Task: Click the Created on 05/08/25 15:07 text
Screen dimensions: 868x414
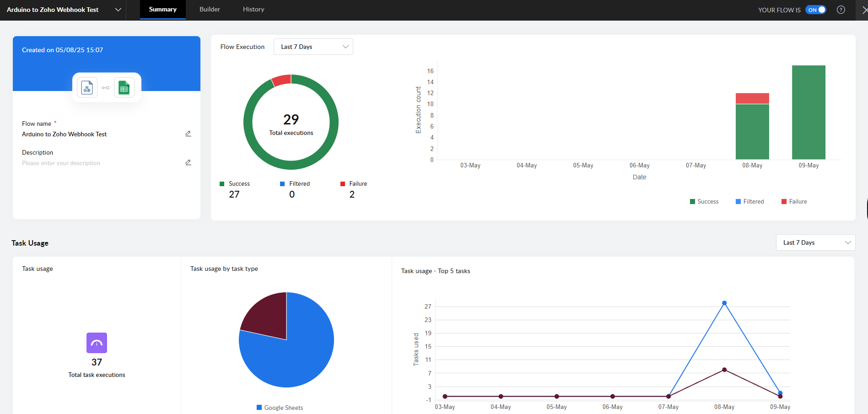Action: [x=63, y=50]
